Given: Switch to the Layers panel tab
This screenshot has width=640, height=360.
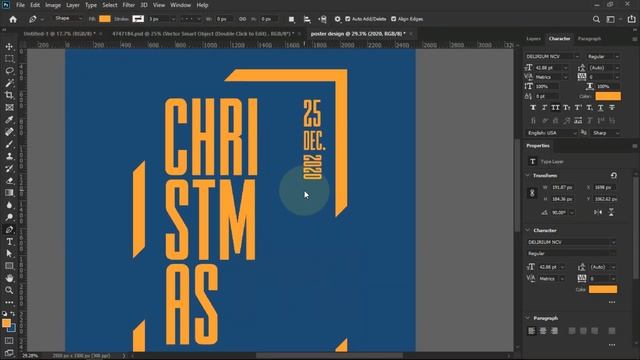Looking at the screenshot, I should [533, 39].
